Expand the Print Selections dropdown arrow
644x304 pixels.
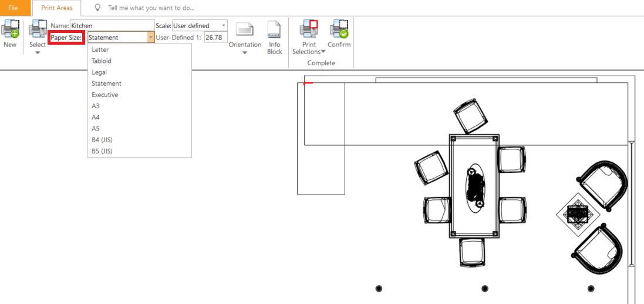[323, 52]
